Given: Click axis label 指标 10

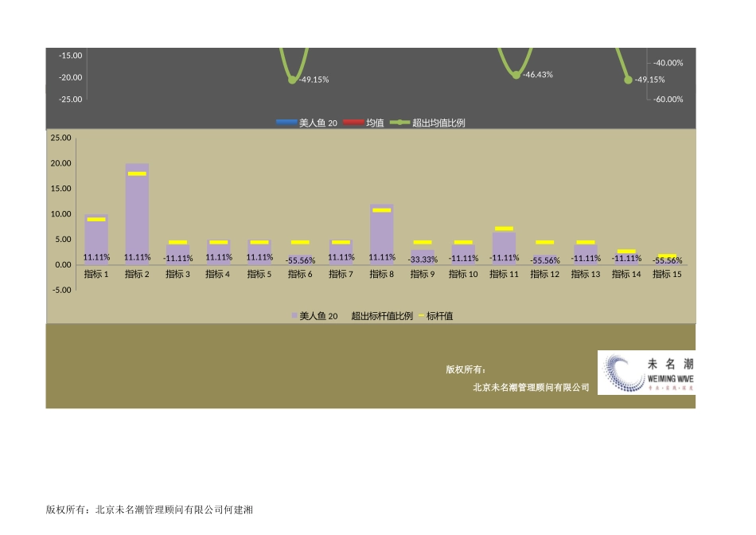Looking at the screenshot, I should coord(463,274).
